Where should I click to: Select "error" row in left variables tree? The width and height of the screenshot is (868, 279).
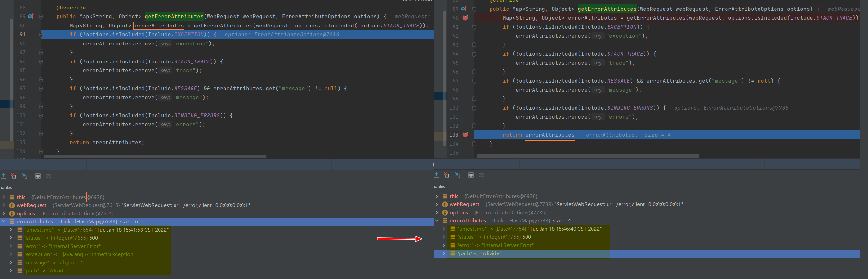pyautogui.click(x=217, y=246)
